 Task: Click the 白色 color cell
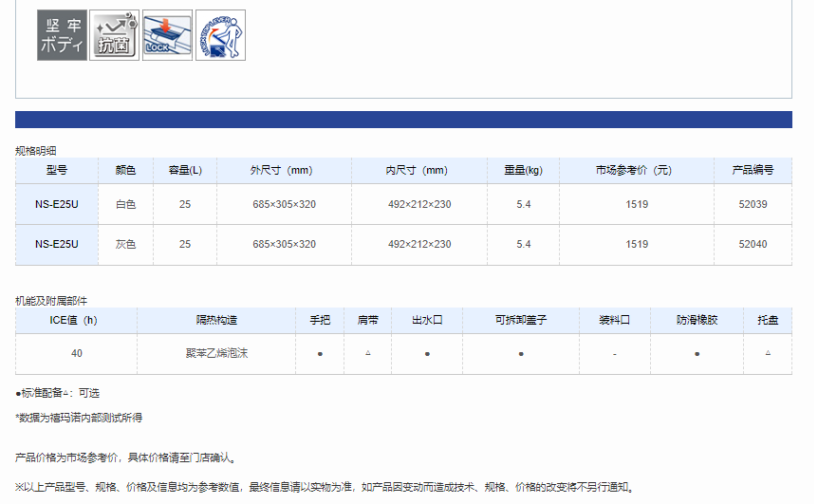pos(125,204)
